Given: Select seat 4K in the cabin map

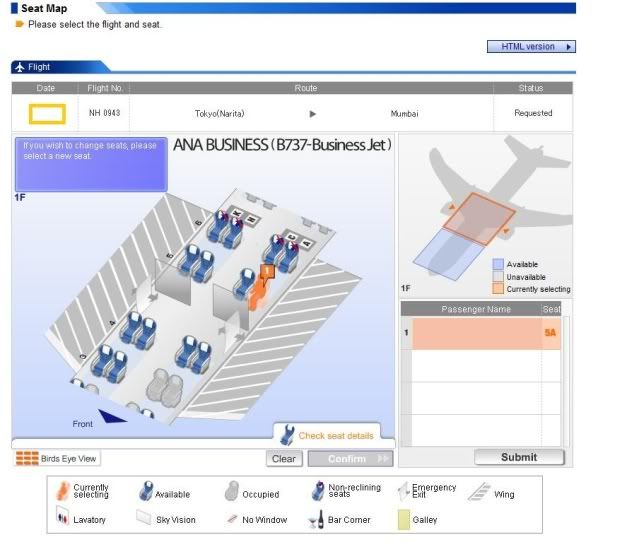Looking at the screenshot, I should [131, 327].
